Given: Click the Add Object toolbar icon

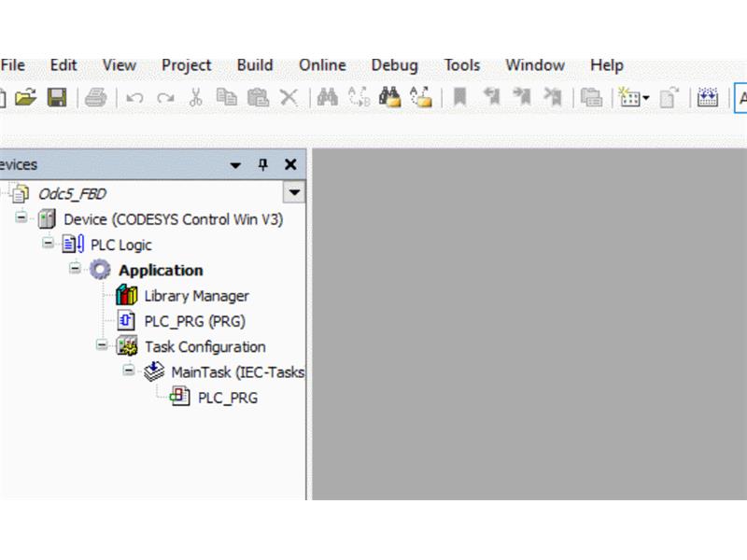Looking at the screenshot, I should pos(629,97).
